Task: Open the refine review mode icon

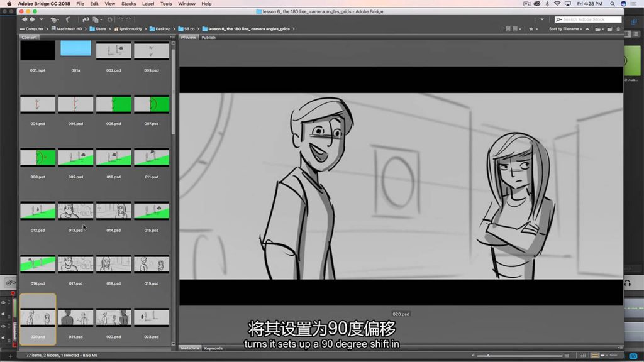Action: pos(96,19)
